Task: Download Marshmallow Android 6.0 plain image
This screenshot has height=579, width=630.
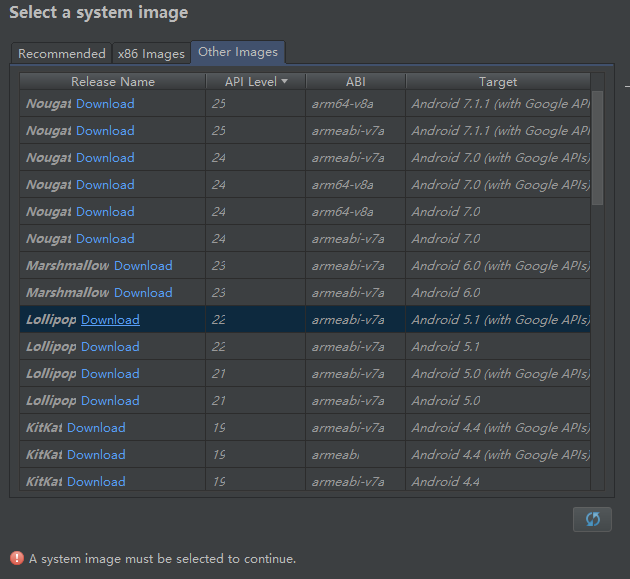Action: [143, 293]
